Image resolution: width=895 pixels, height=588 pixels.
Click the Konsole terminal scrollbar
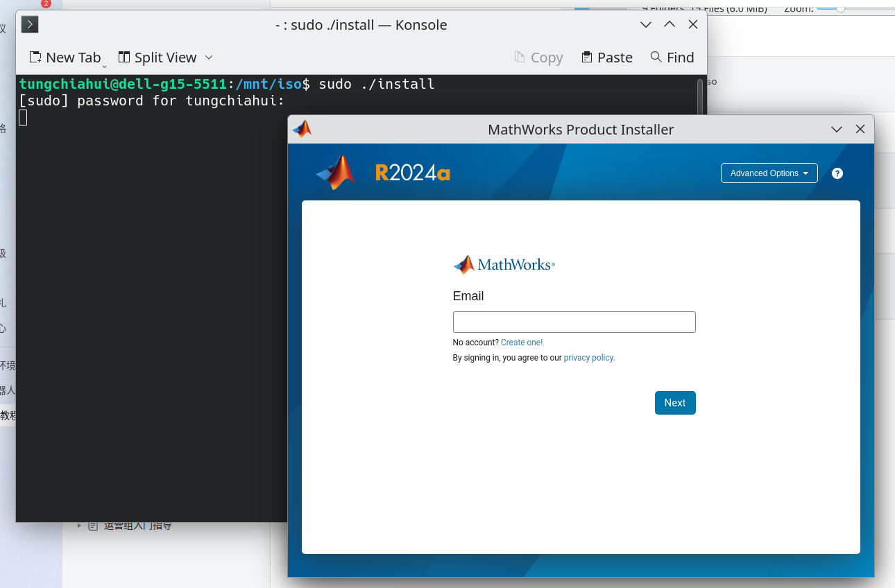[x=700, y=97]
